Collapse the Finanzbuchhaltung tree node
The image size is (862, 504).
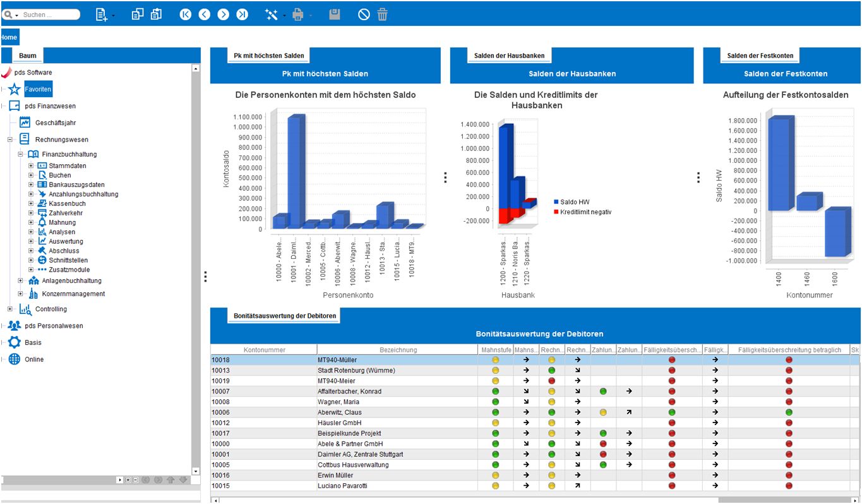20,154
